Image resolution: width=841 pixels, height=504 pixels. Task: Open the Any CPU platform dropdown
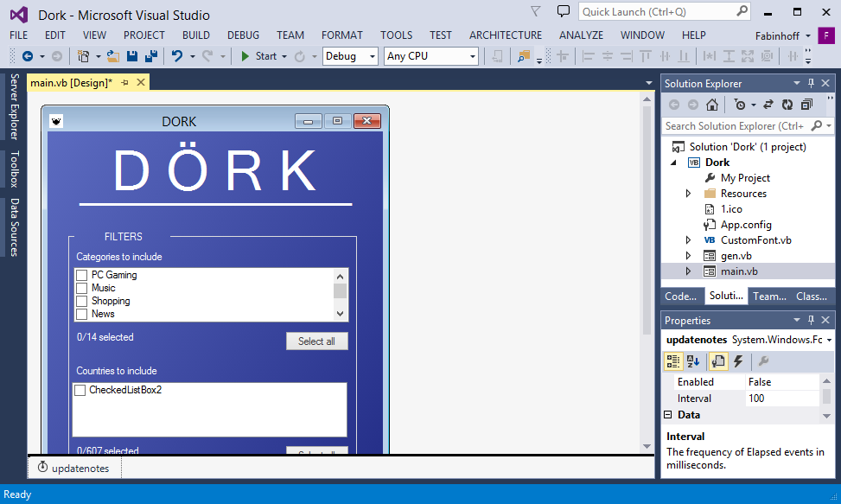click(x=430, y=56)
